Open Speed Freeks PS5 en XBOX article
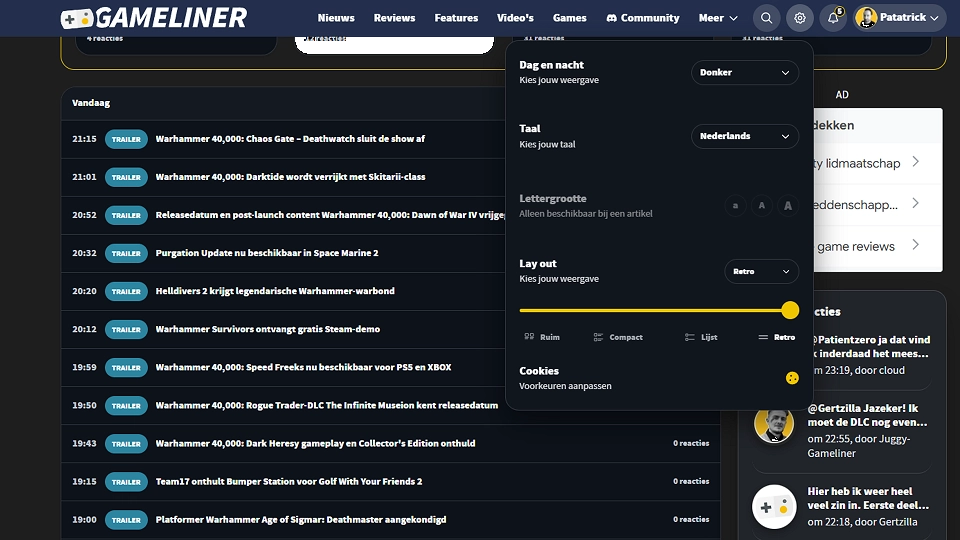Screen dimensions: 960x540 point(303,367)
